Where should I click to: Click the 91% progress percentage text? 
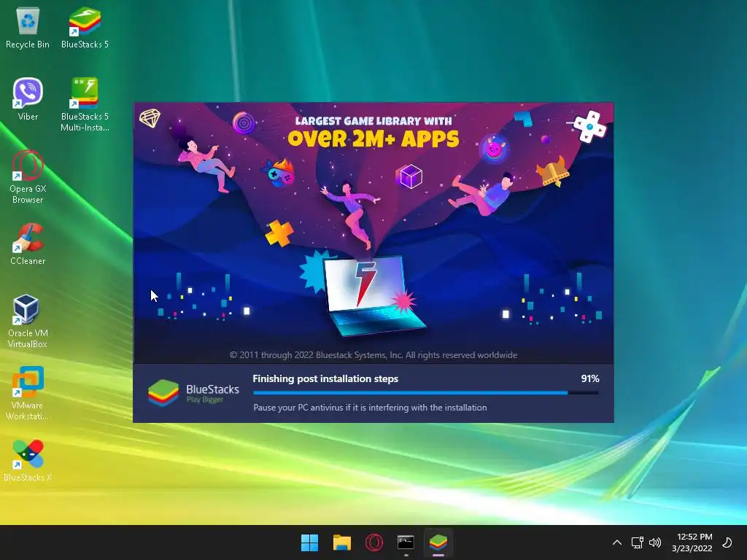click(589, 378)
